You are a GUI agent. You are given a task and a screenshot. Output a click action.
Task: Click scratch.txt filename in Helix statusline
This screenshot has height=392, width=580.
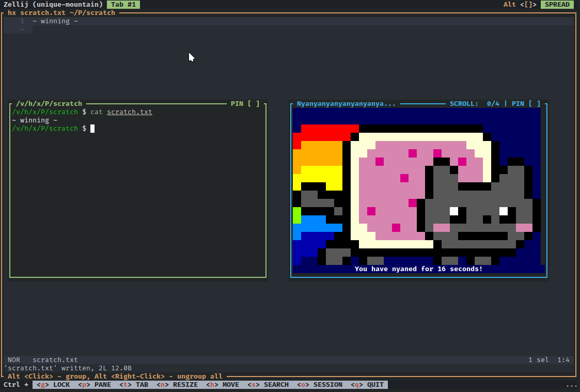click(x=55, y=360)
